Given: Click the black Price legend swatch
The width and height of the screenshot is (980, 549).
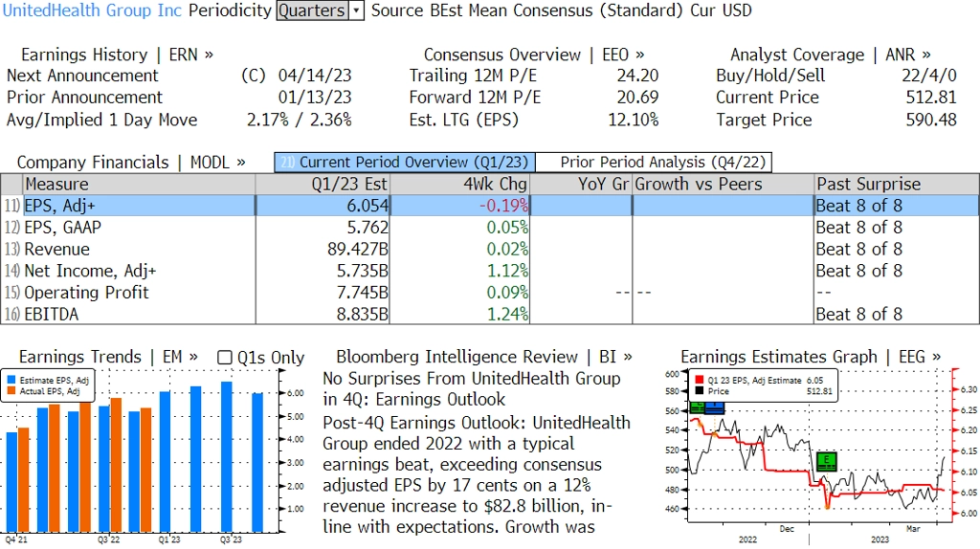Looking at the screenshot, I should (699, 391).
